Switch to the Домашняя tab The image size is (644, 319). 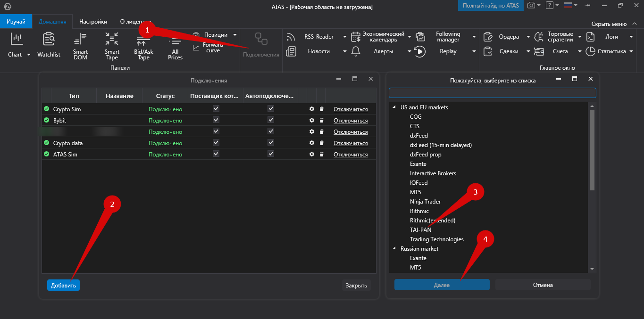click(x=52, y=22)
